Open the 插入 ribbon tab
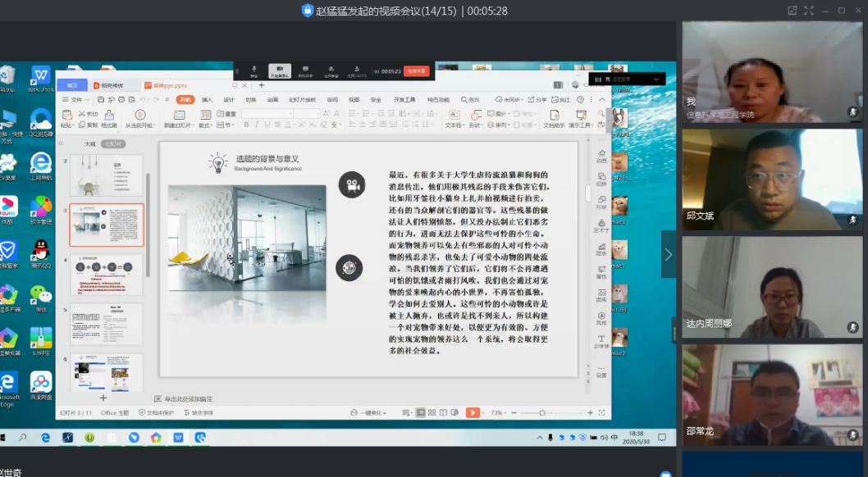 tap(207, 100)
